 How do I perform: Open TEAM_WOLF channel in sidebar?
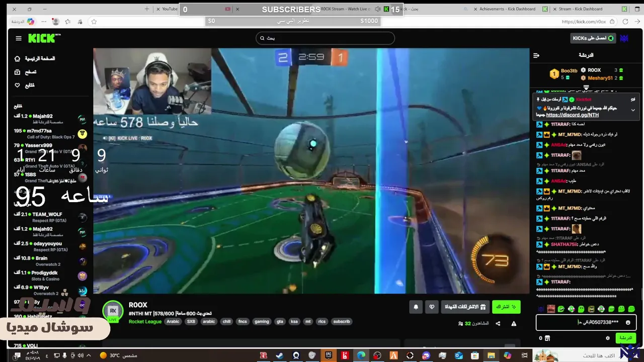[50, 217]
